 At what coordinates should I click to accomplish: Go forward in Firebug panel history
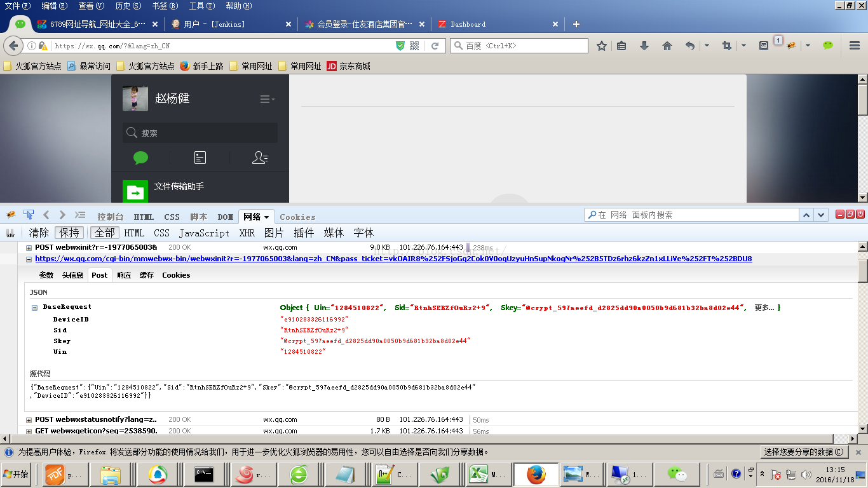62,215
